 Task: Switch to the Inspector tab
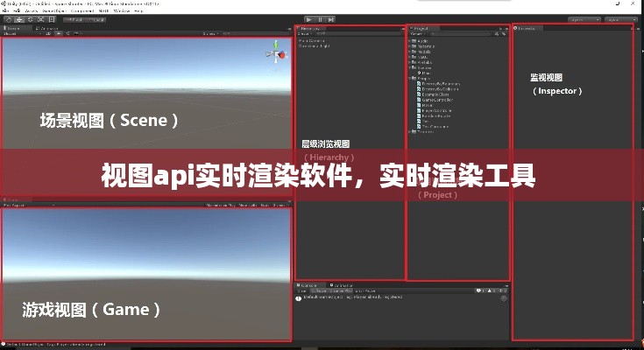click(x=528, y=28)
